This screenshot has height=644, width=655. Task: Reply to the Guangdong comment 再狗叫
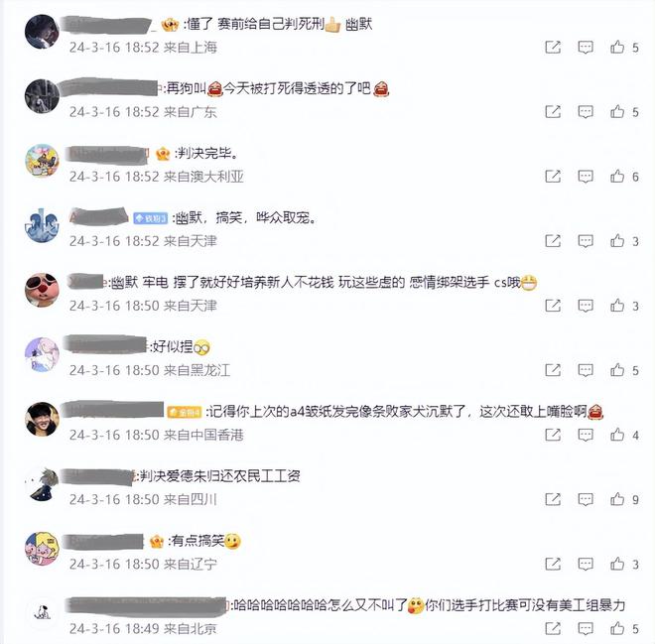[x=586, y=112]
